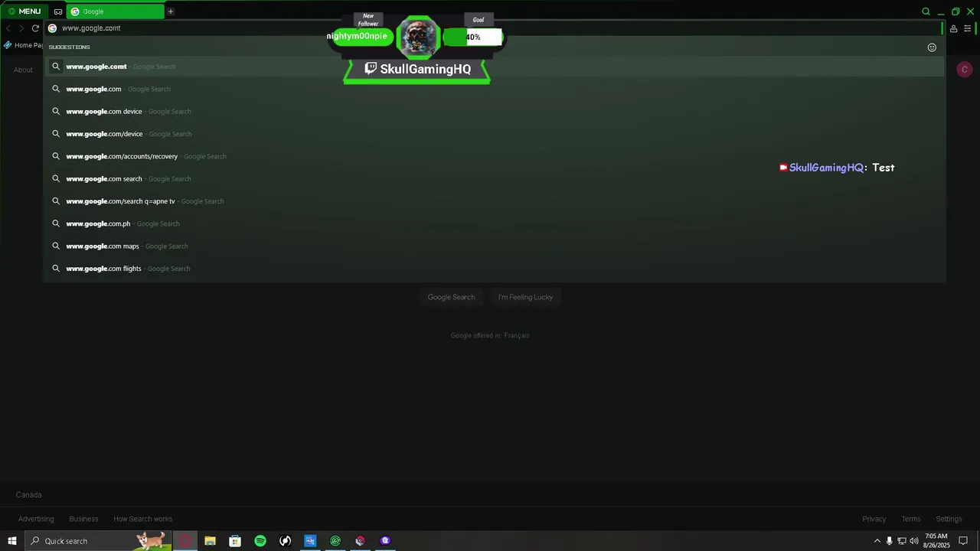This screenshot has height=551, width=980.
Task: Open the blue taskbar app icon
Action: point(310,541)
